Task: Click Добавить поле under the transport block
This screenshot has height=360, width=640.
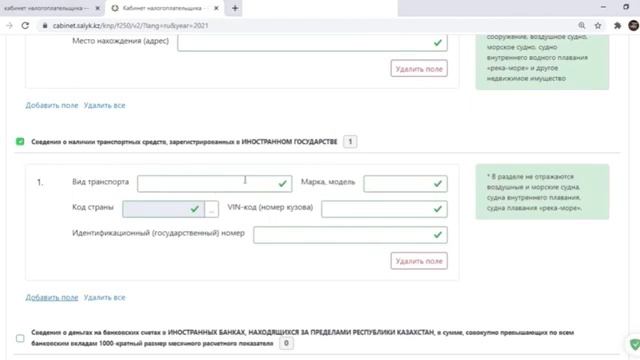Action: coord(51,298)
